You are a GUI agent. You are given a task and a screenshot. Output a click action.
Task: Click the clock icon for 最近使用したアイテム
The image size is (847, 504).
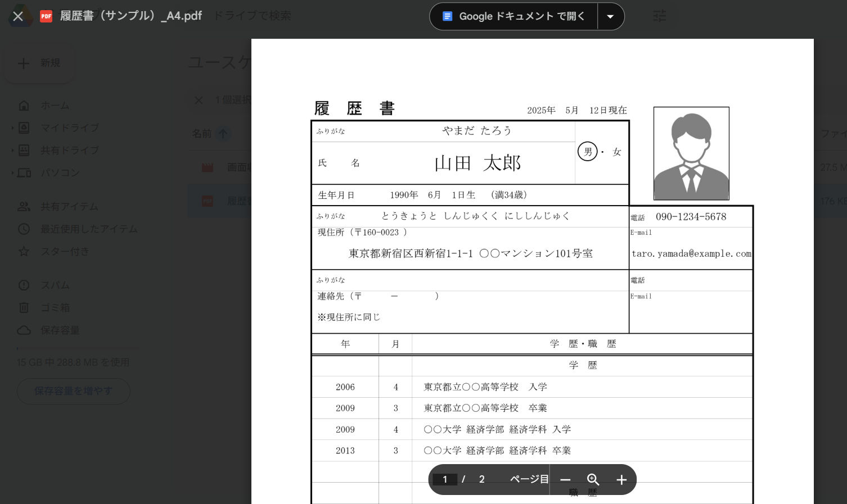tap(24, 229)
